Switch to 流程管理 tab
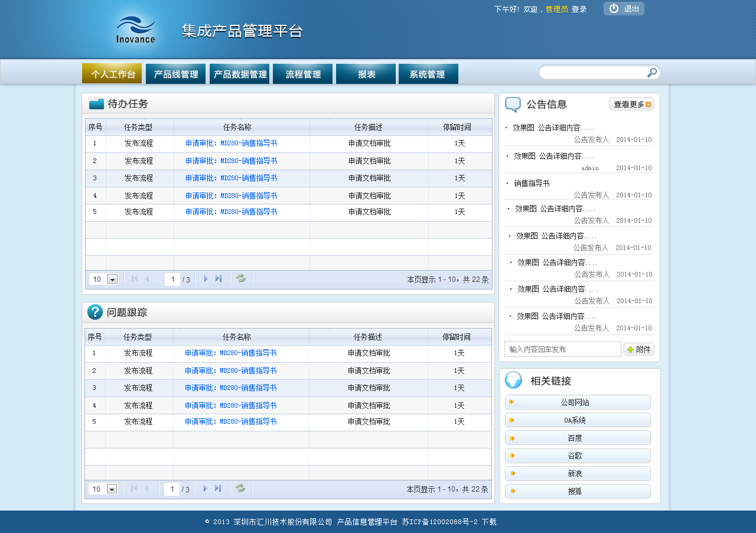Image resolution: width=756 pixels, height=533 pixels. [302, 74]
